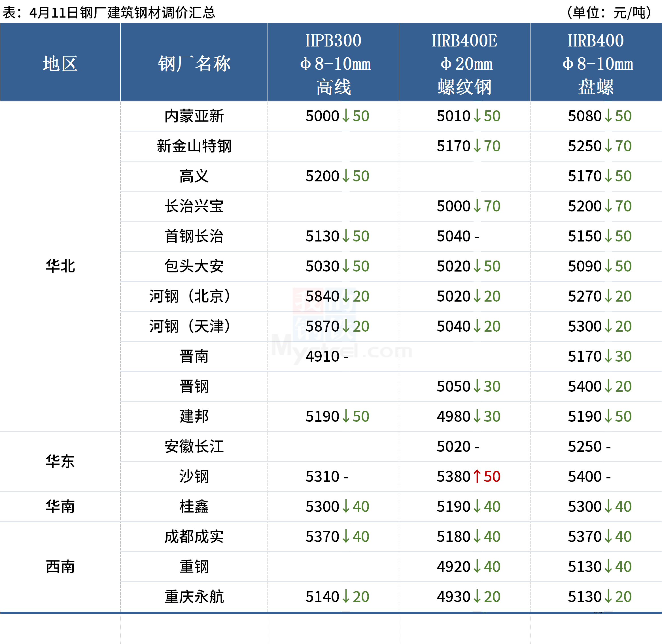Click the 内蒙亚新 mill name
Screen dimensions: 662x644
coord(194,116)
